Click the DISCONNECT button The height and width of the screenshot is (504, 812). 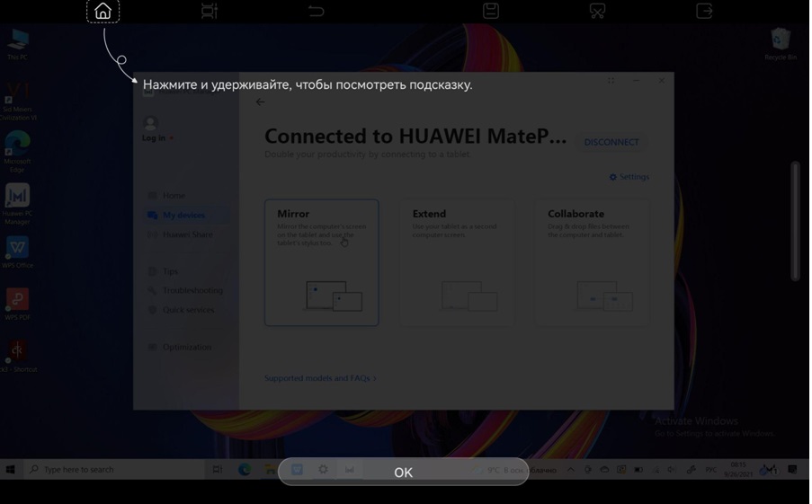pyautogui.click(x=611, y=142)
